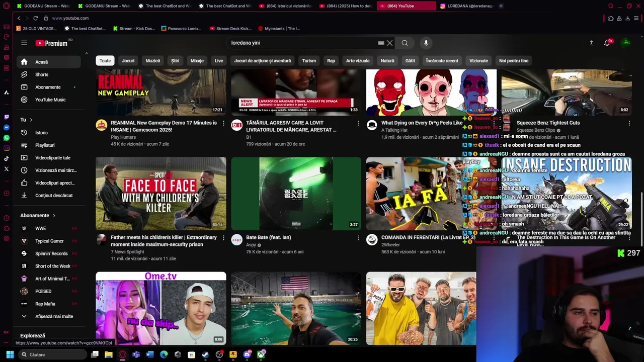Switch to LOREDANA Instagram browser tab
This screenshot has width=644, height=362.
467,6
